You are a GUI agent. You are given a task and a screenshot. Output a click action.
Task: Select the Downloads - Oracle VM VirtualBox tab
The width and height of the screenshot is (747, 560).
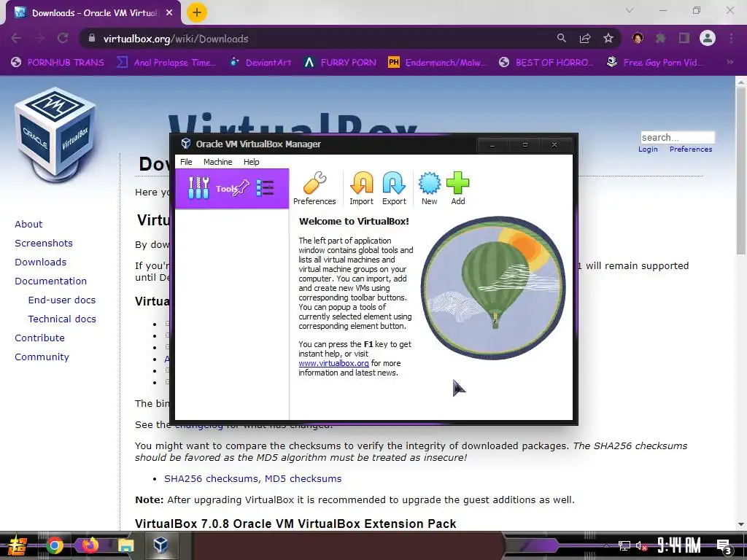click(x=94, y=13)
